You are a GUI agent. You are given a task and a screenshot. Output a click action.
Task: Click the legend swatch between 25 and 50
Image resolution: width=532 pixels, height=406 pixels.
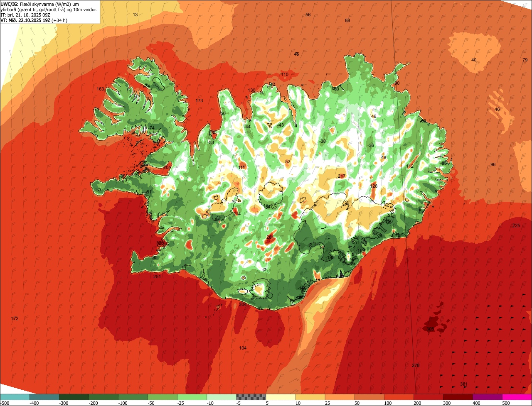[x=340, y=397]
